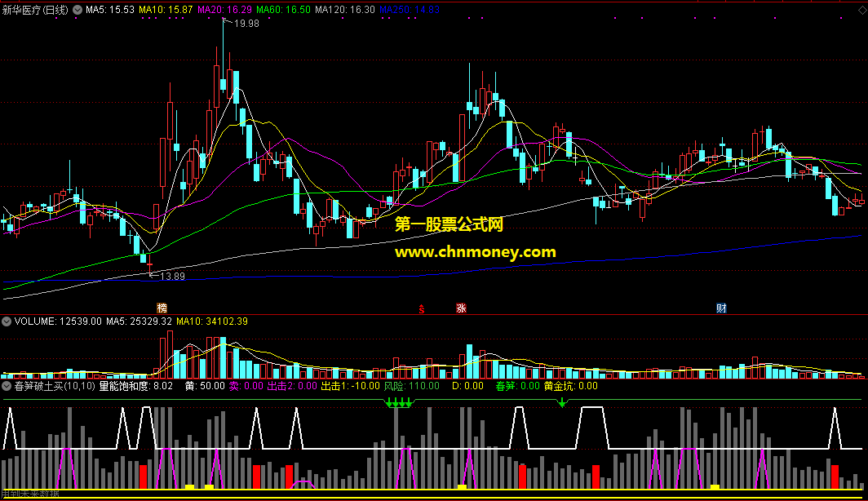Open the 榜 event marker
This screenshot has height=501, width=868.
(x=162, y=308)
